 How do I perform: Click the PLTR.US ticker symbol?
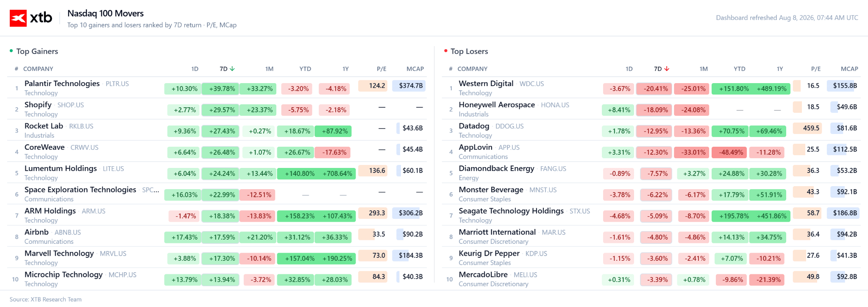point(117,84)
